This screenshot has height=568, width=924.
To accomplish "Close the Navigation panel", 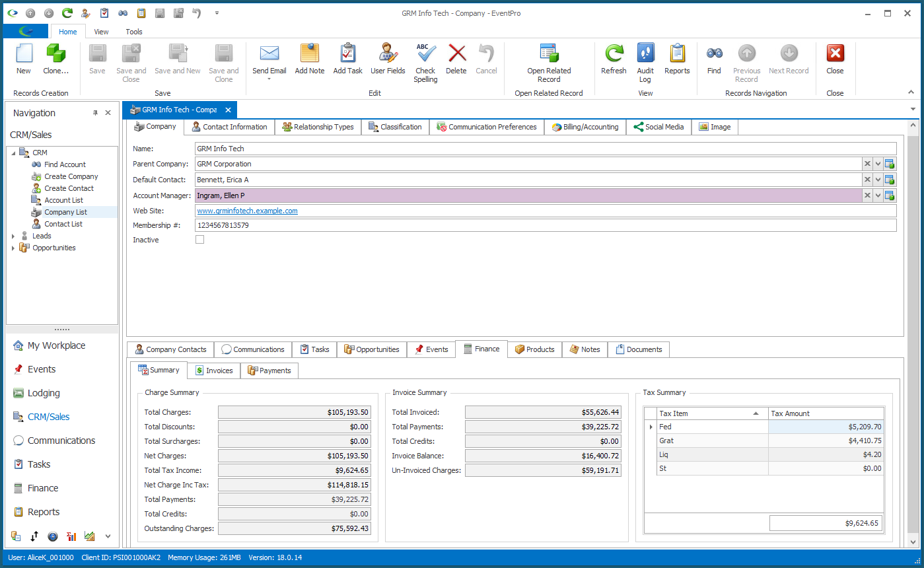I will coord(108,113).
